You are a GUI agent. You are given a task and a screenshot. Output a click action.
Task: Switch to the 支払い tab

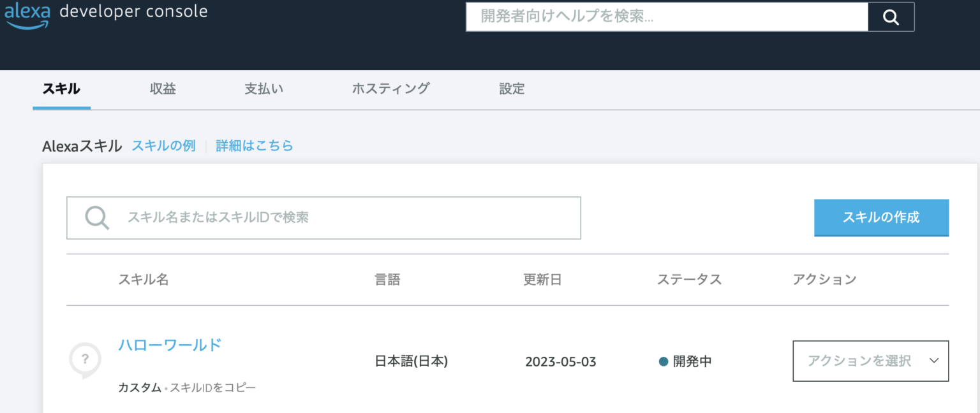[264, 89]
